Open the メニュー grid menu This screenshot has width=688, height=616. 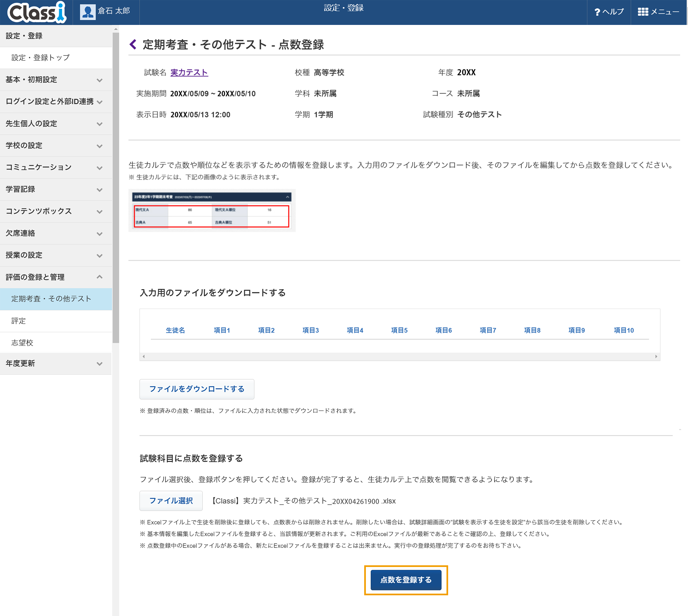tap(658, 12)
